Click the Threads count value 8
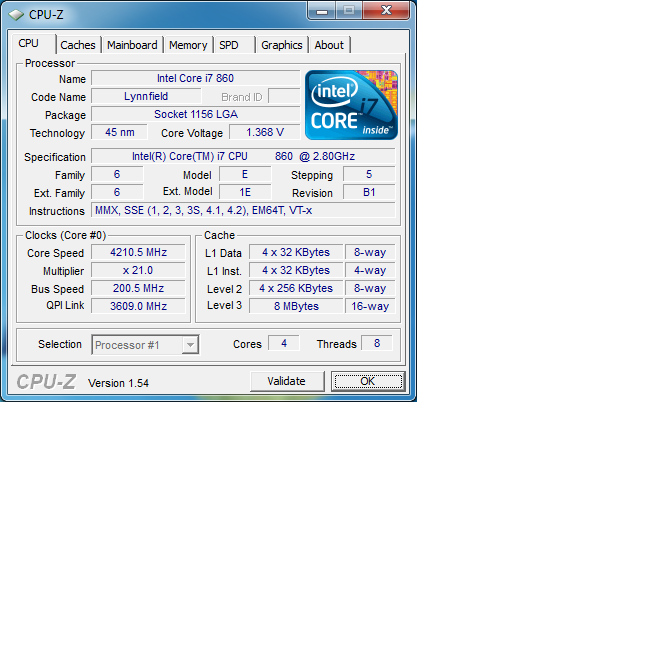This screenshot has height=648, width=648. [x=377, y=343]
